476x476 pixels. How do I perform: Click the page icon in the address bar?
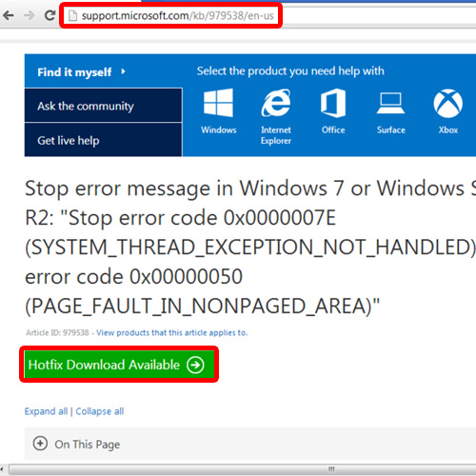pos(72,15)
